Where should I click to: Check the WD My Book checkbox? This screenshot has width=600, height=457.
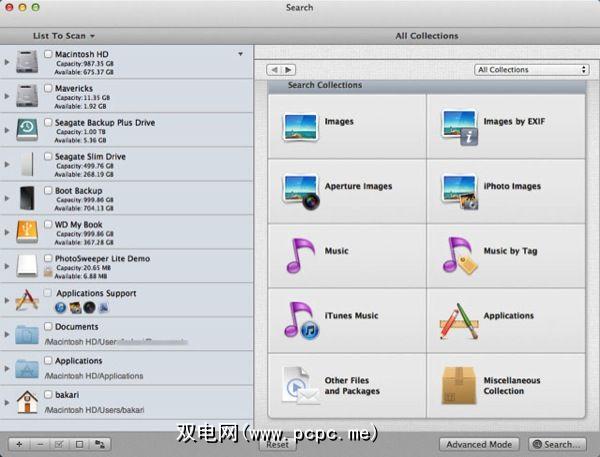pos(48,224)
